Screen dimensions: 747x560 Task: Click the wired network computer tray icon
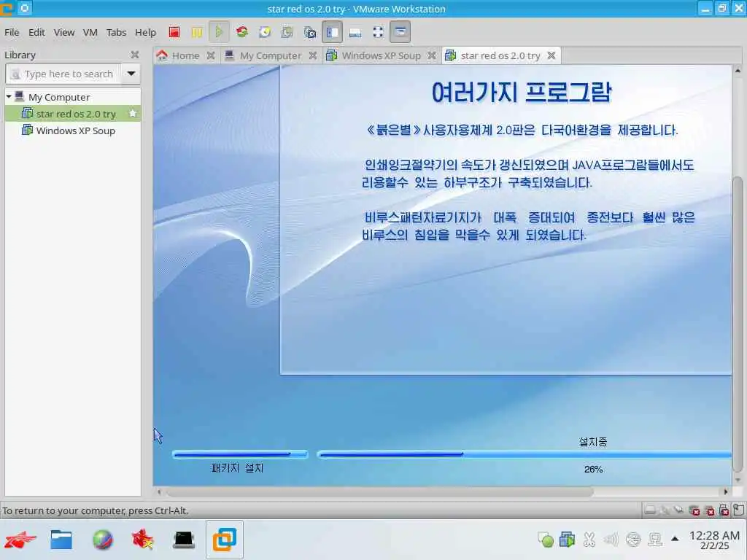tap(656, 540)
